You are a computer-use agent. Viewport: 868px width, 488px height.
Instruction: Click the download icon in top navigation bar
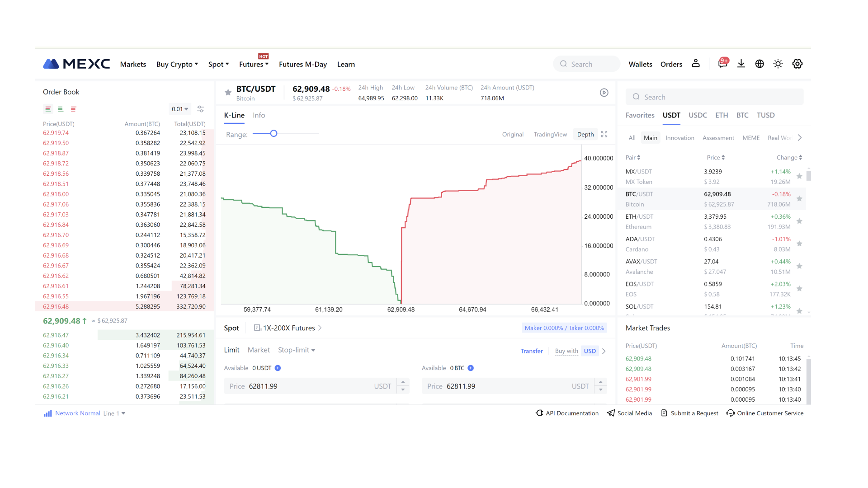pyautogui.click(x=741, y=64)
